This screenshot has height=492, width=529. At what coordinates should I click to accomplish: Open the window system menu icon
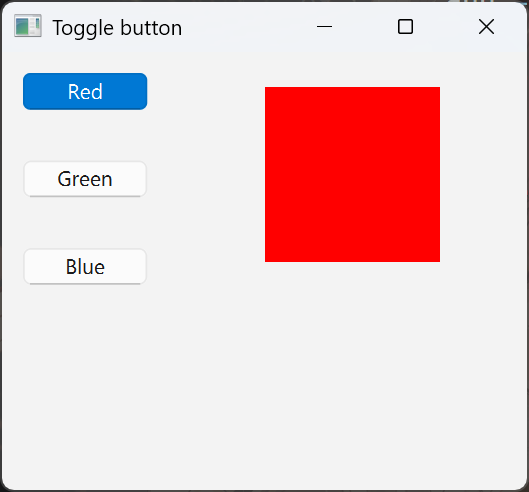tap(28, 26)
